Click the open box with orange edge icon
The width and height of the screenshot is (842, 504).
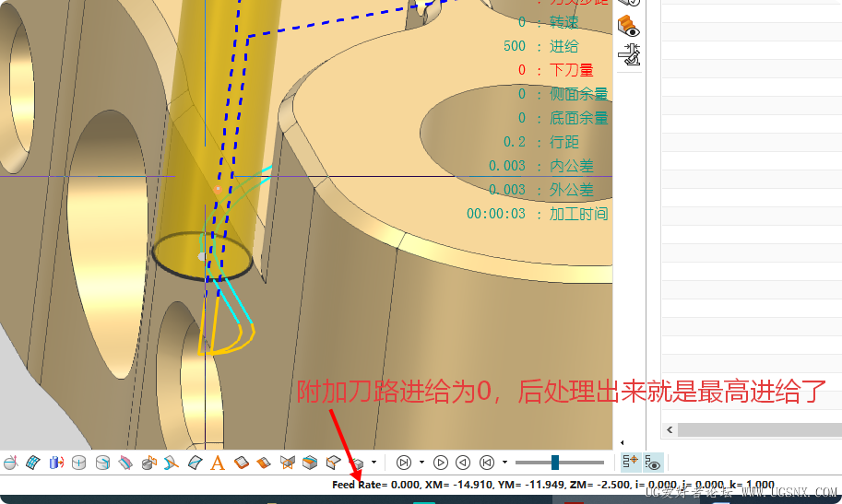point(333,463)
